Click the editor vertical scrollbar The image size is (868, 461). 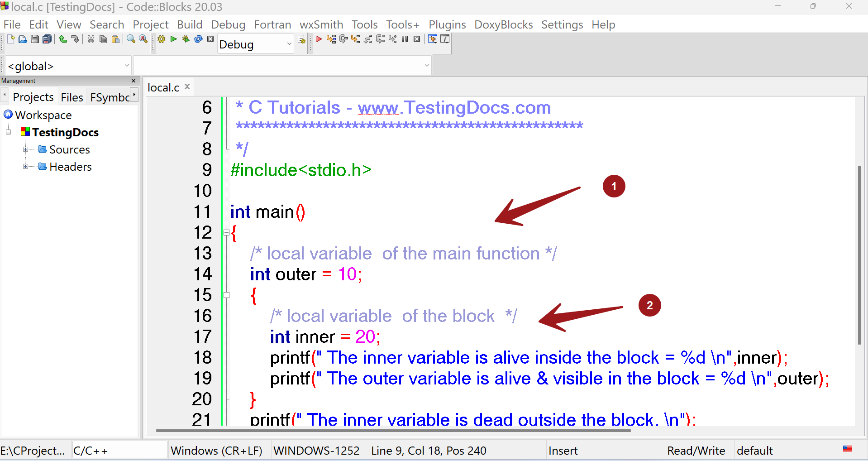pyautogui.click(x=859, y=255)
